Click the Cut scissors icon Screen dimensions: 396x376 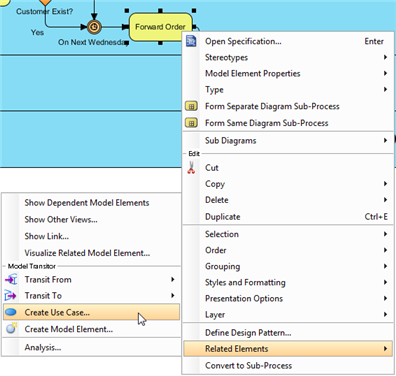191,168
